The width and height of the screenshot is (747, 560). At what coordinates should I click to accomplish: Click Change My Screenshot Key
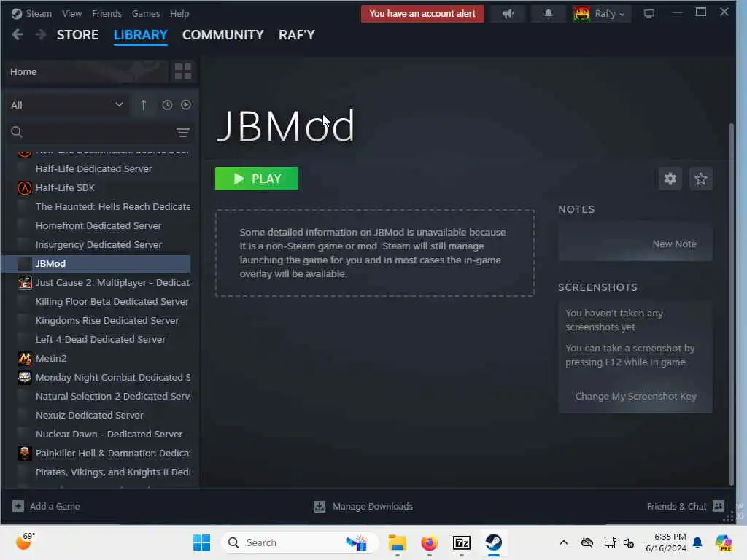635,396
